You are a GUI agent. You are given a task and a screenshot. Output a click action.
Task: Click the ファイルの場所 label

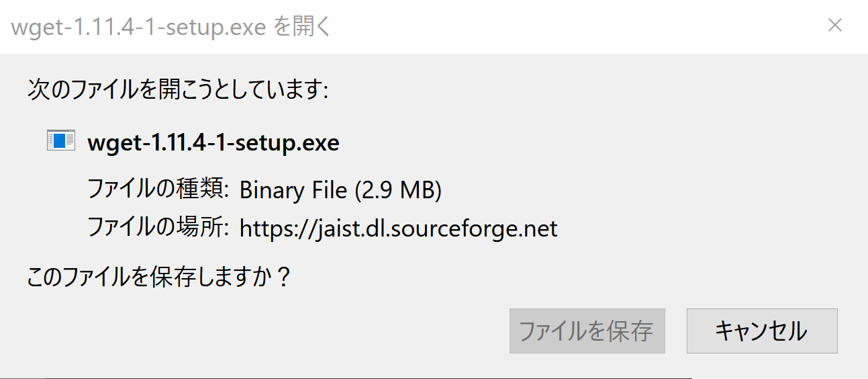(159, 228)
